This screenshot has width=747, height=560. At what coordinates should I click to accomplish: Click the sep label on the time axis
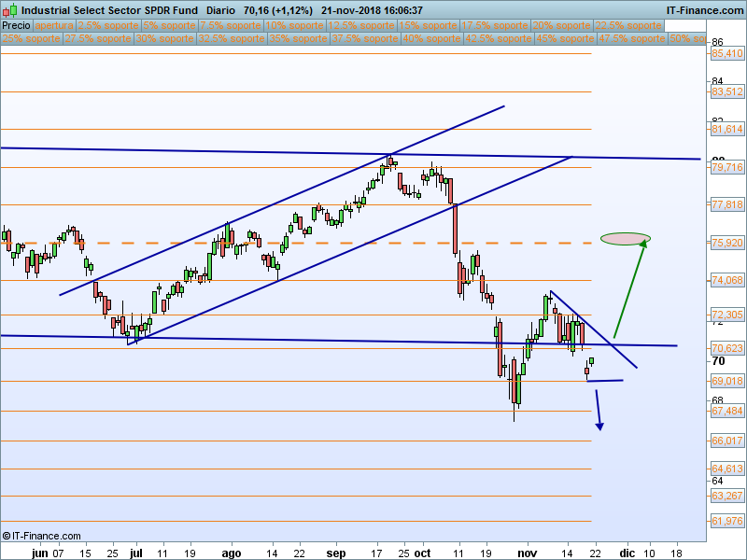point(336,553)
